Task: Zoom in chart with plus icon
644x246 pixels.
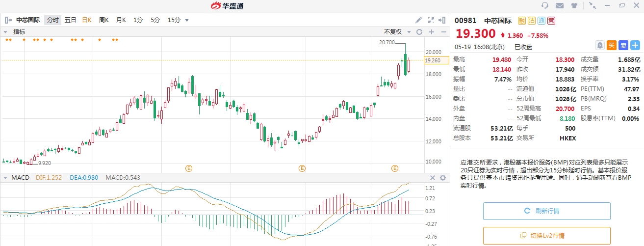Action: [x=432, y=32]
